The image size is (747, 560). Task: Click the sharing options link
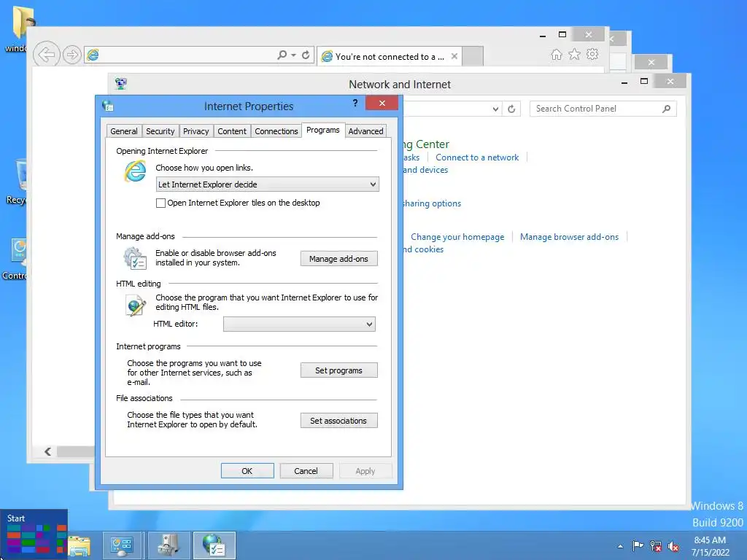point(432,203)
